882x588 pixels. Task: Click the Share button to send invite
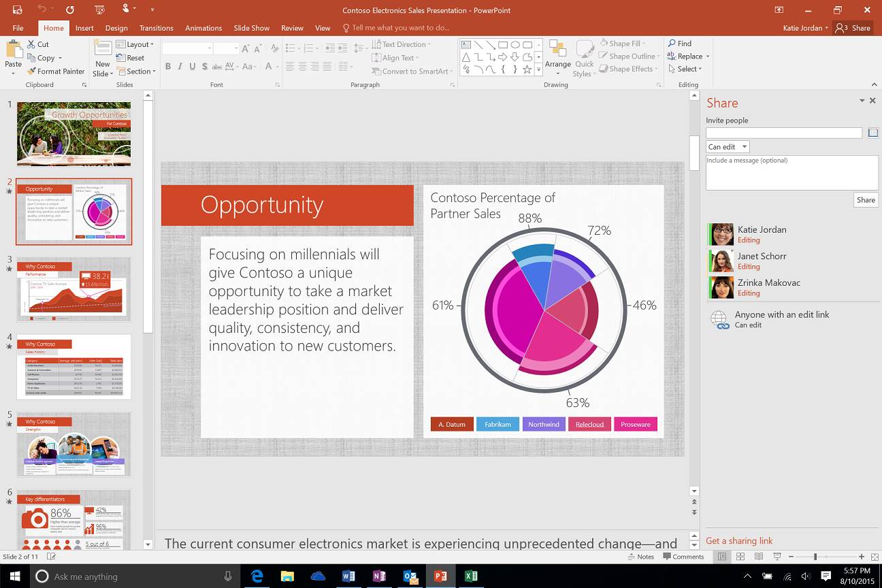point(865,199)
